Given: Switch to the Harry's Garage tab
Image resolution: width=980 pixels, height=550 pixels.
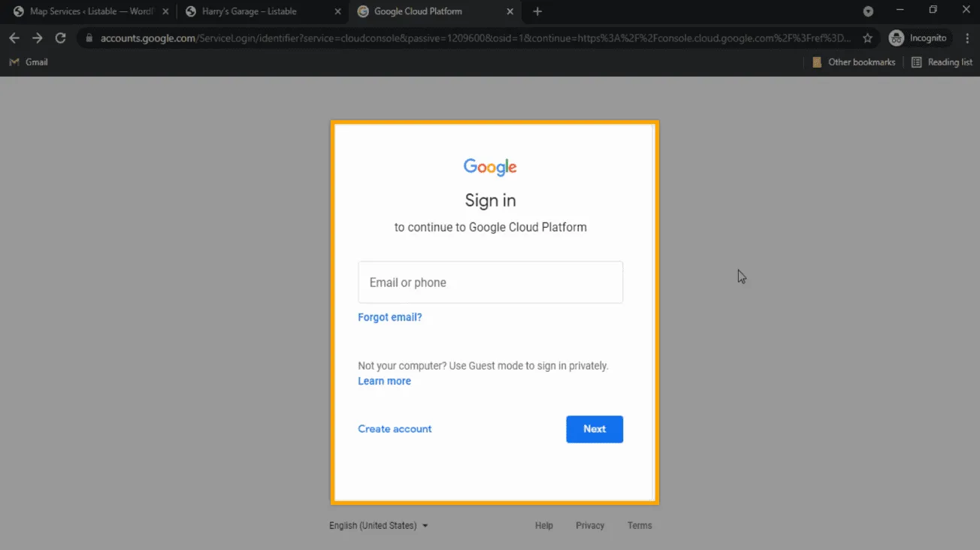Looking at the screenshot, I should 250,11.
